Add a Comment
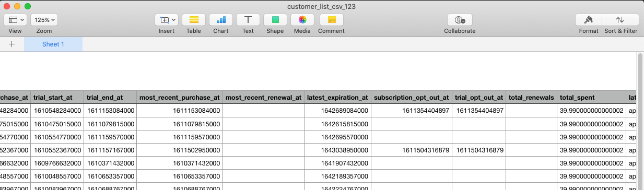Image resolution: width=644 pixels, height=190 pixels. pyautogui.click(x=331, y=20)
